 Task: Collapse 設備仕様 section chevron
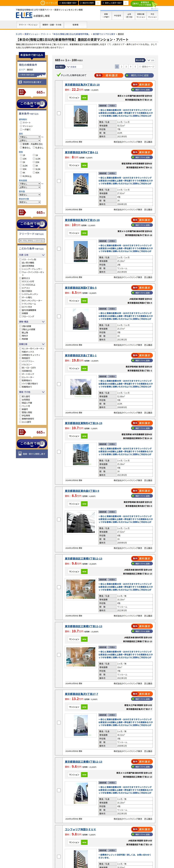pos(43,344)
